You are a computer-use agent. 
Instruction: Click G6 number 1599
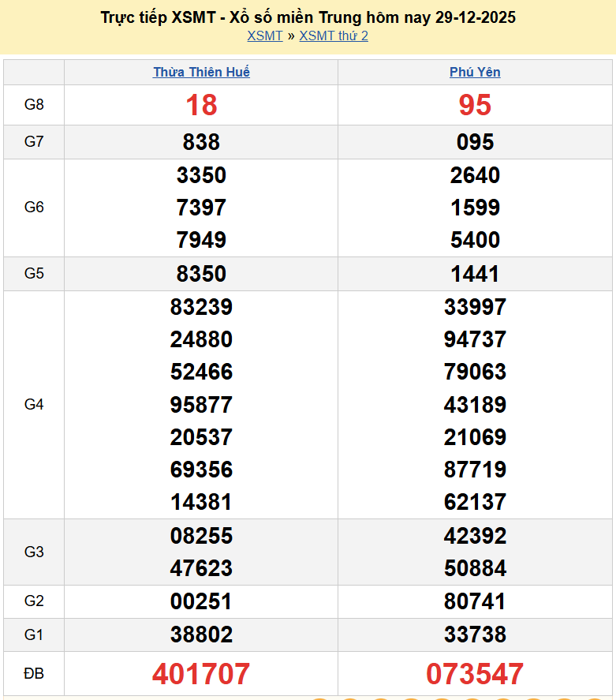475,208
